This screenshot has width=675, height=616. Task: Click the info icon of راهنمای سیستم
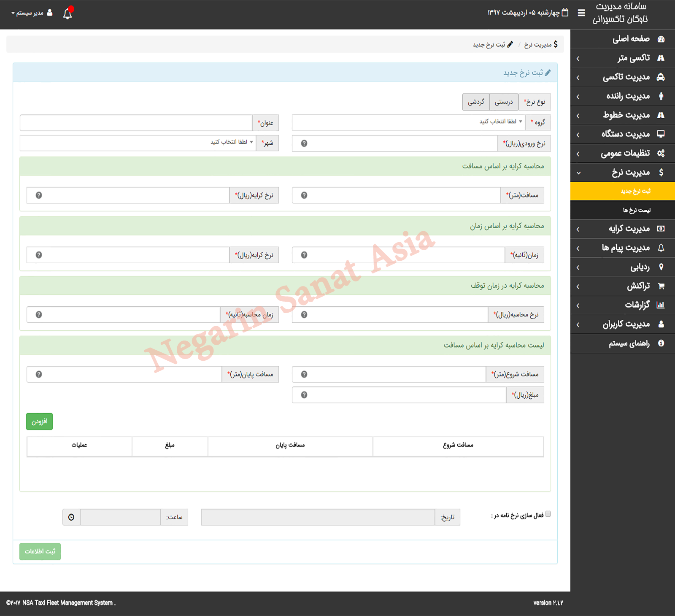pyautogui.click(x=661, y=343)
